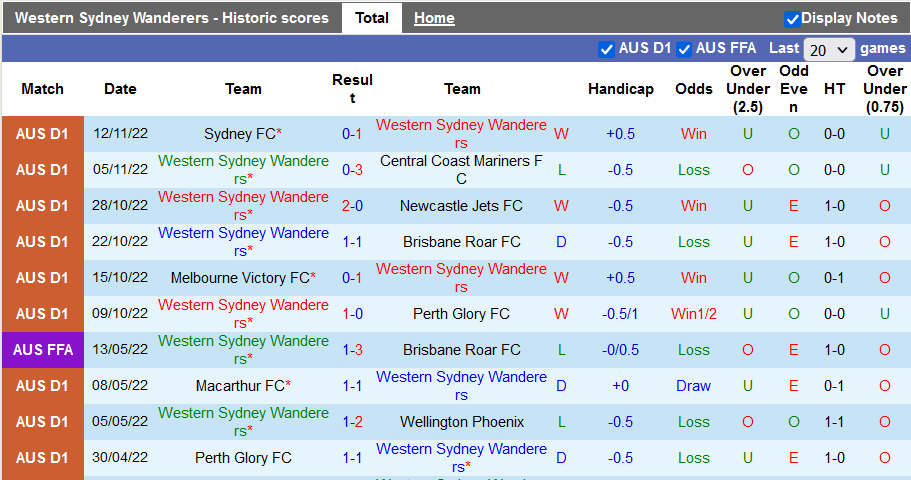Screen dimensions: 911x480
Task: Select Perth Glory FC in 09/10/22 match
Action: (x=461, y=314)
